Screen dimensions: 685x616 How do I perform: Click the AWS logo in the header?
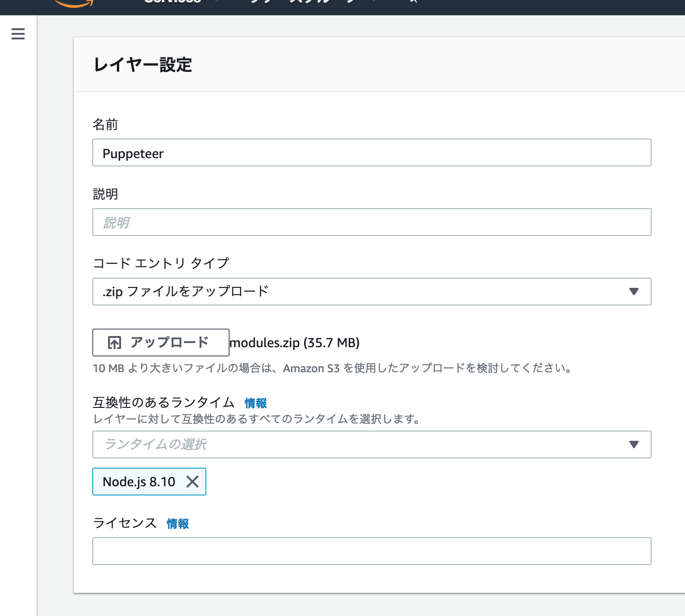pyautogui.click(x=74, y=3)
